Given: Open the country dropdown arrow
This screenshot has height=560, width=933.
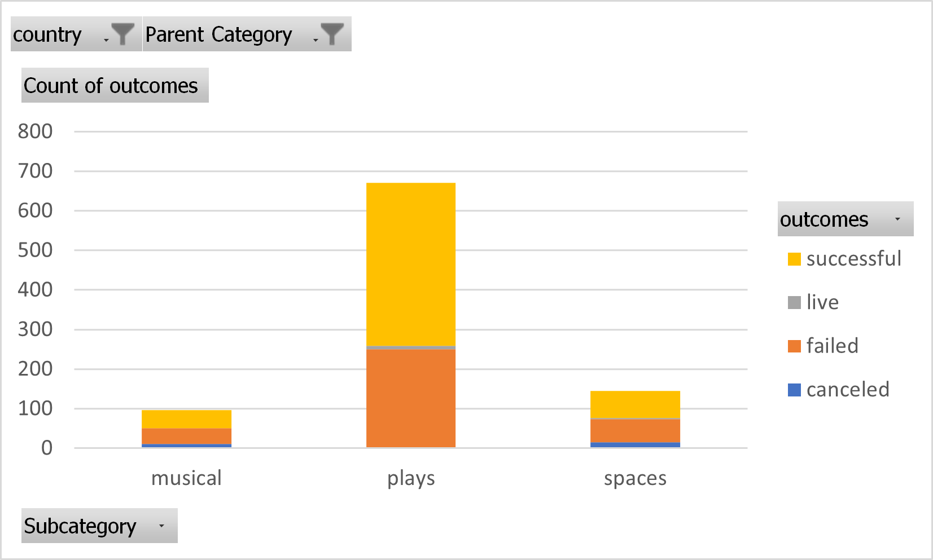Looking at the screenshot, I should 105,39.
